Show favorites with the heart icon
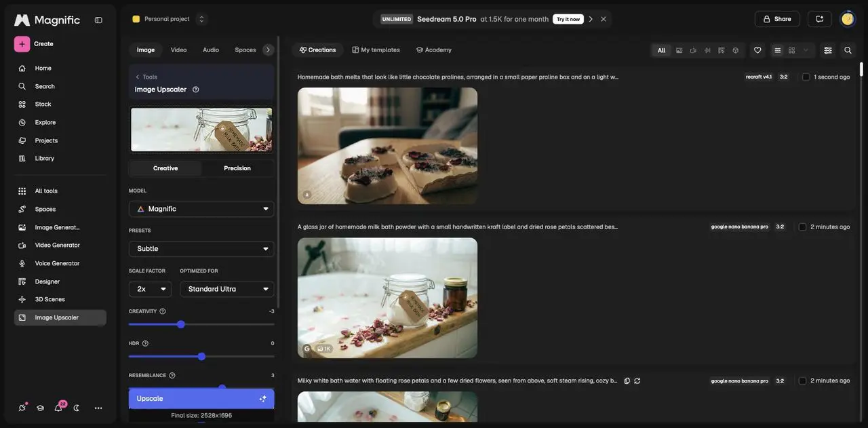 (x=757, y=50)
